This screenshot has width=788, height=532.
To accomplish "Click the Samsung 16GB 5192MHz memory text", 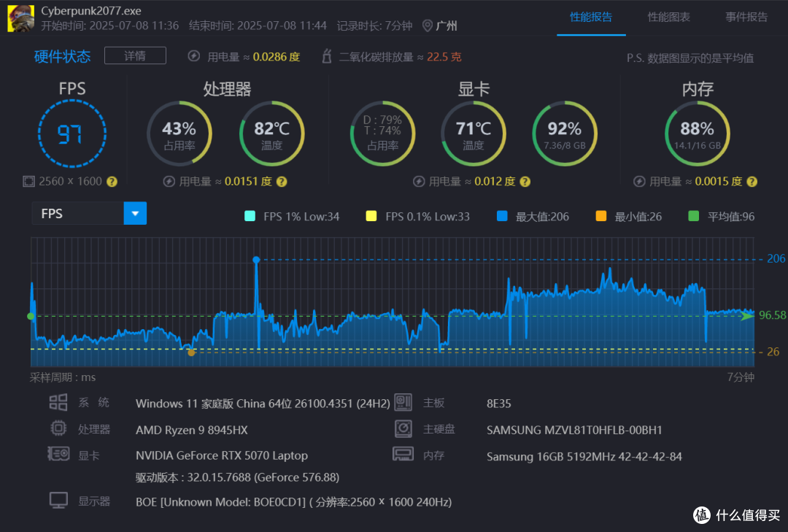I will pyautogui.click(x=584, y=457).
